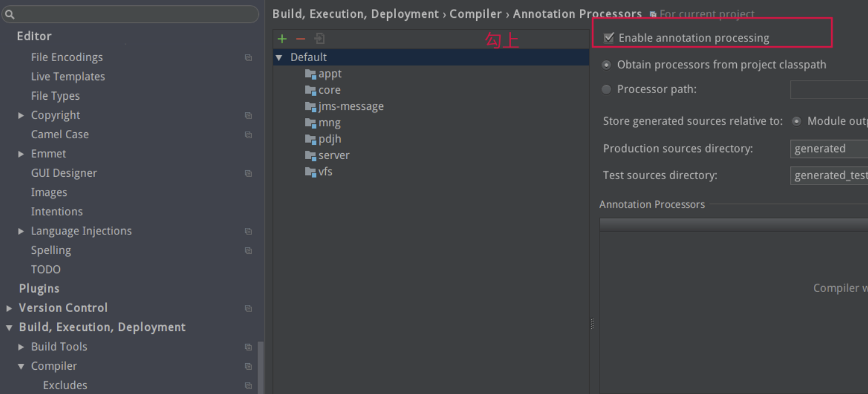Screen dimensions: 868x394
Task: Click the Production sources directory field
Action: click(x=829, y=149)
